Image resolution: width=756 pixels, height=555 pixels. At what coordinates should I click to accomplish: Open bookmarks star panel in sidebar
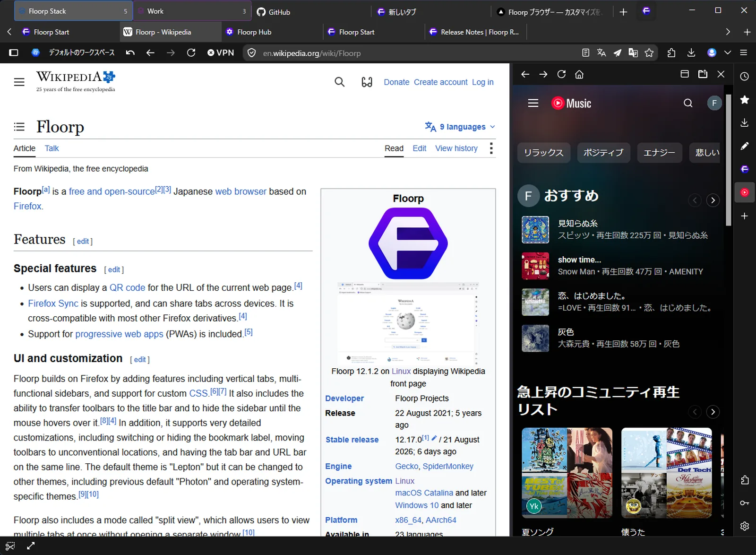tap(745, 99)
